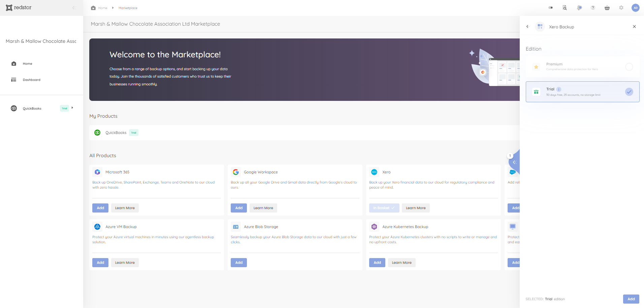Click the Microsoft 365 logo icon
Image resolution: width=644 pixels, height=308 pixels.
point(97,172)
